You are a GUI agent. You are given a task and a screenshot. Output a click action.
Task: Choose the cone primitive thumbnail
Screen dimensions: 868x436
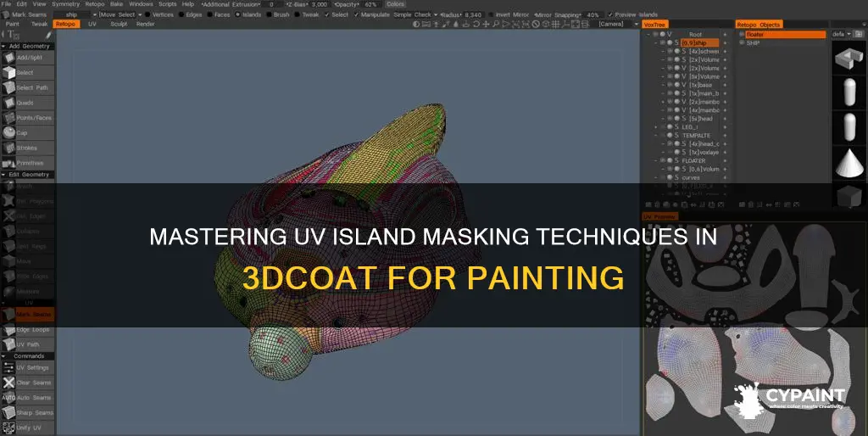(x=849, y=162)
